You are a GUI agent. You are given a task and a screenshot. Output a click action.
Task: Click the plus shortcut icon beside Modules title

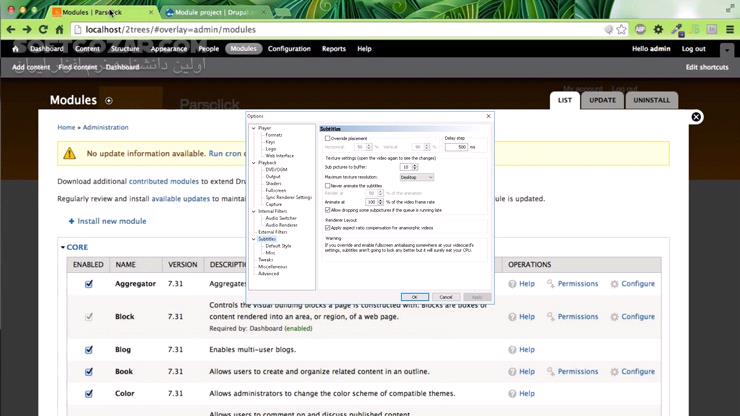pyautogui.click(x=109, y=101)
